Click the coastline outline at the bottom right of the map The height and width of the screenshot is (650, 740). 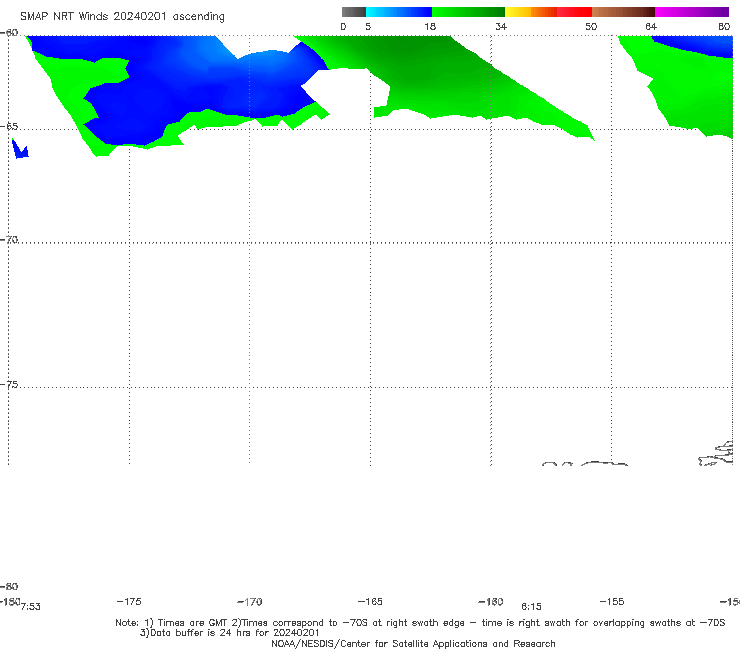(x=715, y=454)
